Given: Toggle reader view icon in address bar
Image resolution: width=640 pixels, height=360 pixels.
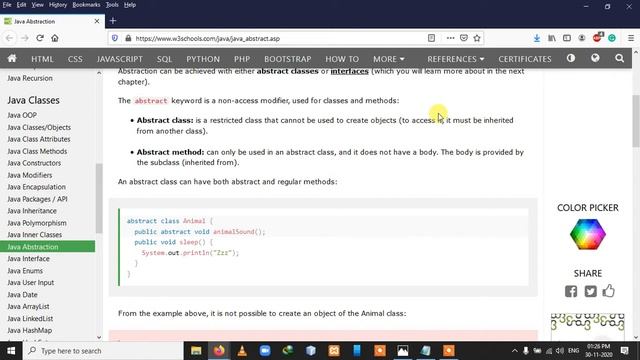Looking at the screenshot, I should click(431, 38).
